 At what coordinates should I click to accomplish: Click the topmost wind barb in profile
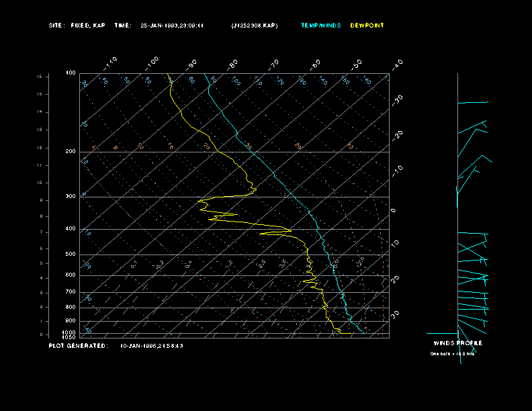(473, 103)
